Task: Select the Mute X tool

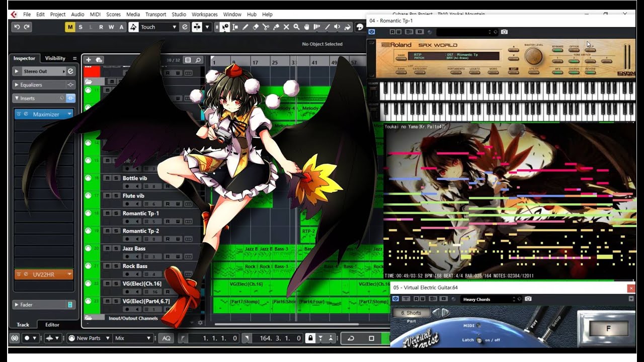Action: 286,27
